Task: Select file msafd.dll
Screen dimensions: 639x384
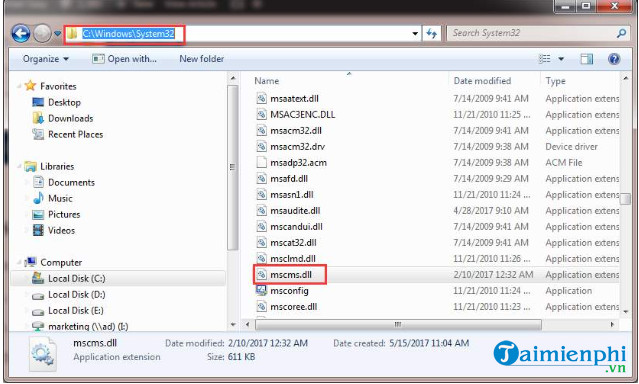Action: (289, 179)
